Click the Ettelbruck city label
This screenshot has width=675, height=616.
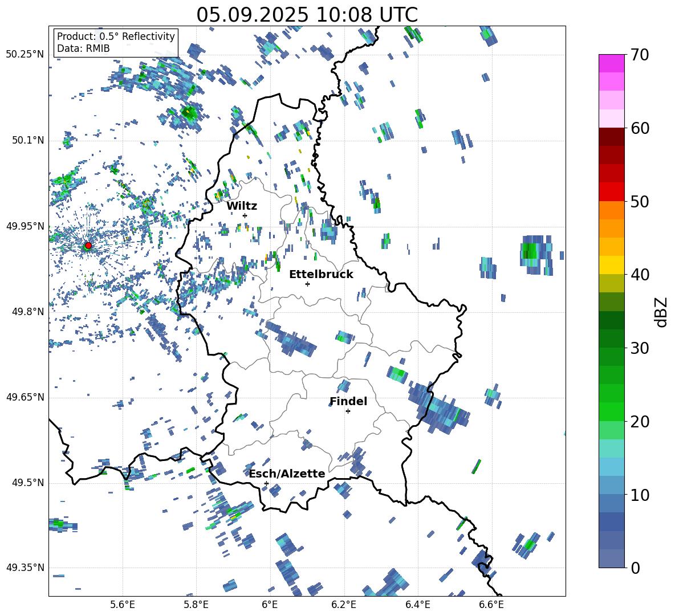[x=321, y=275]
